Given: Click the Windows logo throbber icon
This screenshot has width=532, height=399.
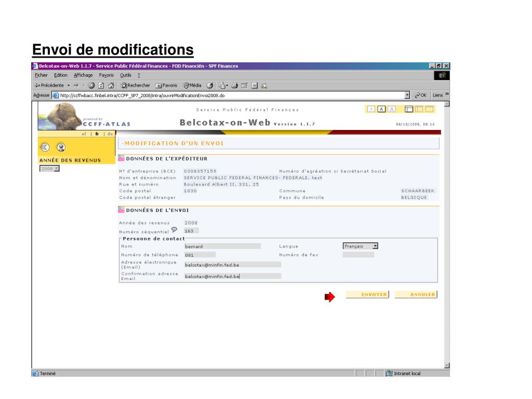Looking at the screenshot, I should click(442, 75).
